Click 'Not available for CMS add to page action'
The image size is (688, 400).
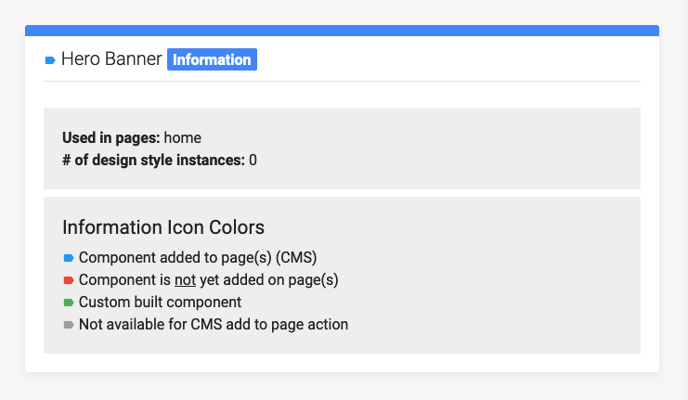[214, 325]
